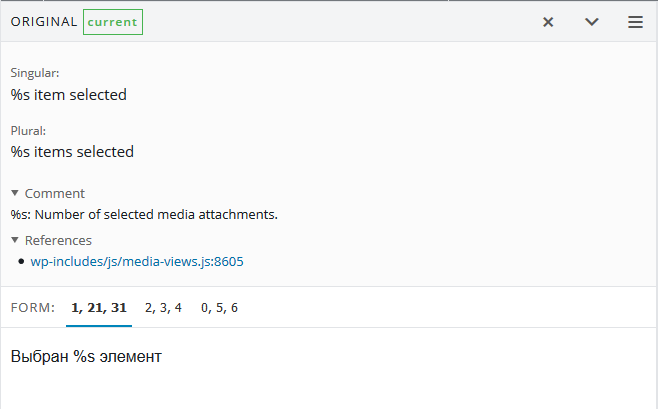Select the "1, 21, 31" form tab
The image size is (658, 409).
99,308
